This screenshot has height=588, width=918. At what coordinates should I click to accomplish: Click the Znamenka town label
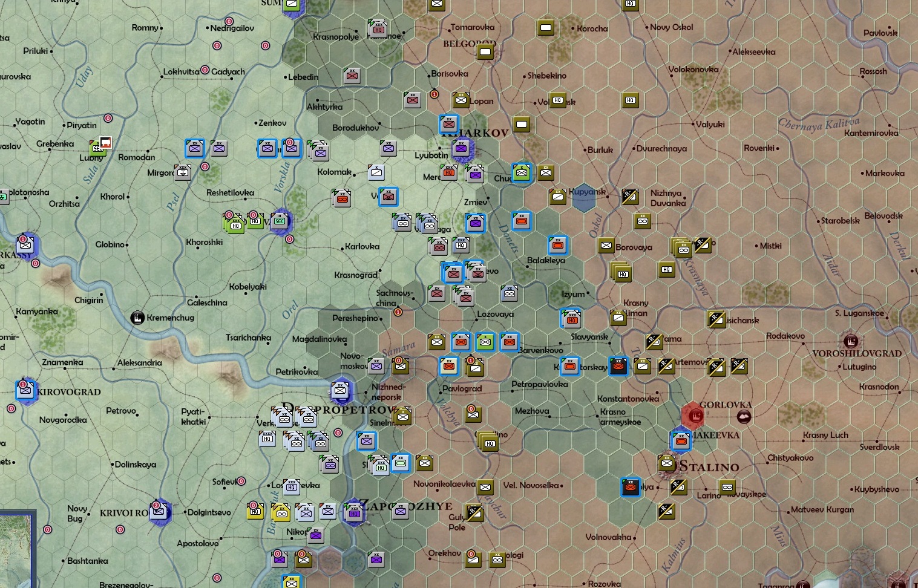pyautogui.click(x=62, y=362)
